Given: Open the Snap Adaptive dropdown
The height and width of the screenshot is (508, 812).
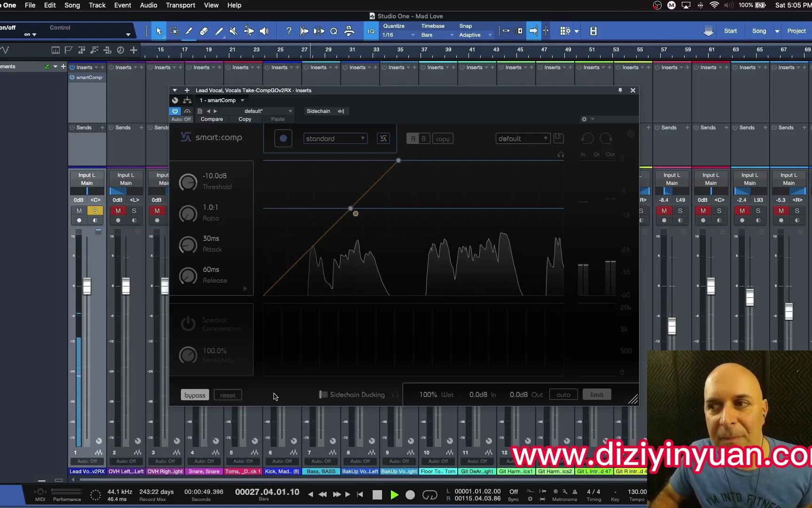Looking at the screenshot, I should (x=476, y=35).
